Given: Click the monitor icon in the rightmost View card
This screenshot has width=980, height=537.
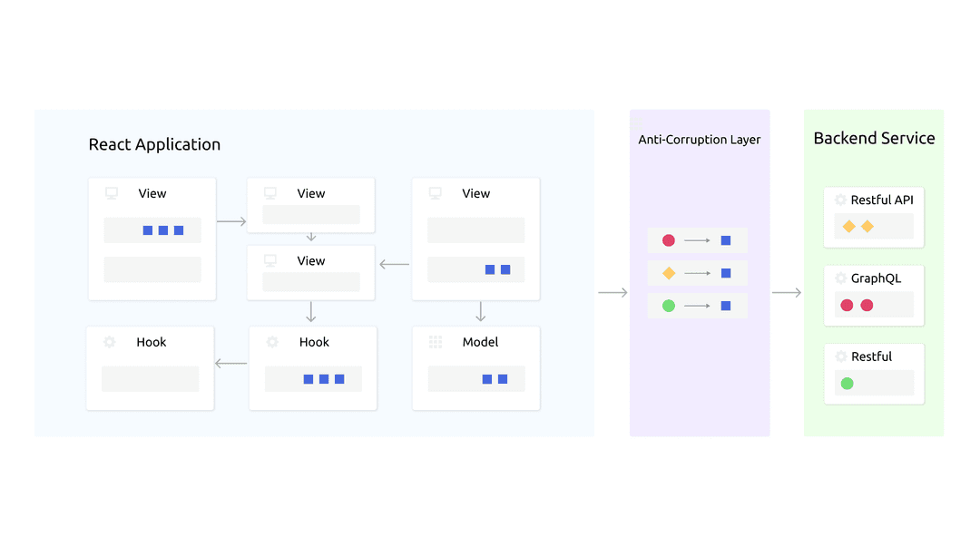Looking at the screenshot, I should click(436, 193).
